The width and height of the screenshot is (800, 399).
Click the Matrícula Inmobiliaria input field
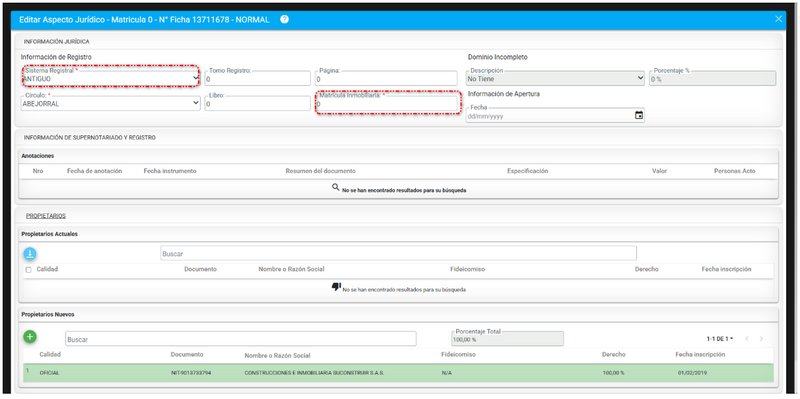click(387, 103)
